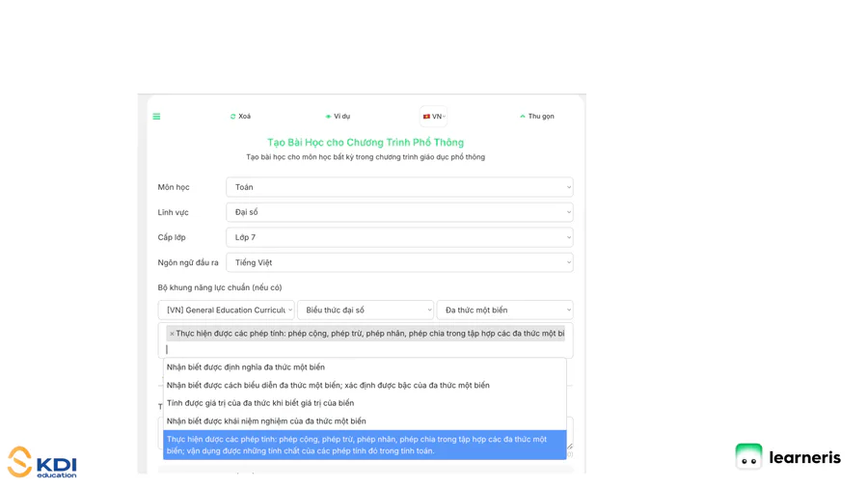
Task: Remove the selected competency tag with ×
Action: coord(172,334)
